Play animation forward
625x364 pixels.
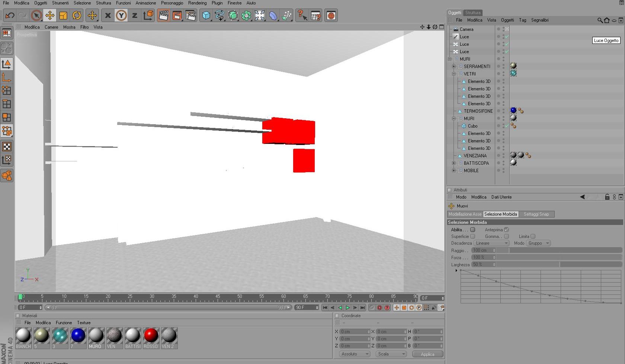click(x=347, y=307)
